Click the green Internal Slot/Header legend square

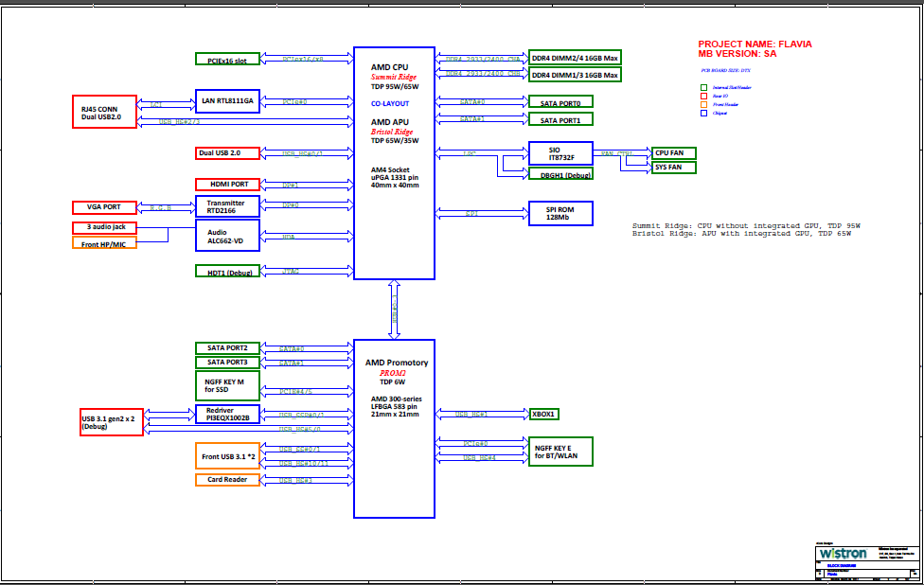[703, 87]
